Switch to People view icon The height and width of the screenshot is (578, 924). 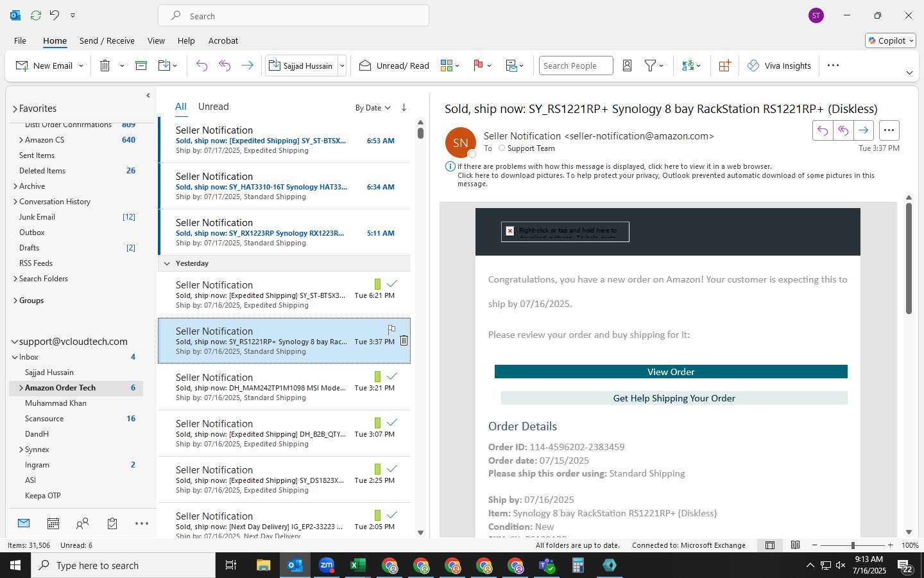(82, 523)
